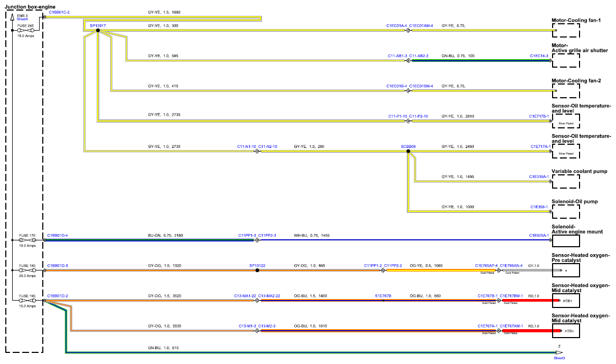Click the FUSE 18E fuse symbol
616x364 pixels.
coord(27,270)
